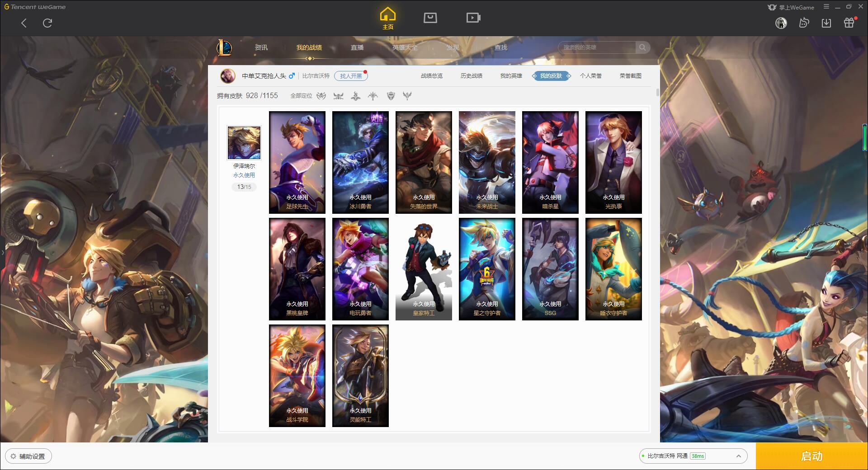The width and height of the screenshot is (868, 470).
Task: Open the 英雄大全 tab
Action: pyautogui.click(x=405, y=47)
